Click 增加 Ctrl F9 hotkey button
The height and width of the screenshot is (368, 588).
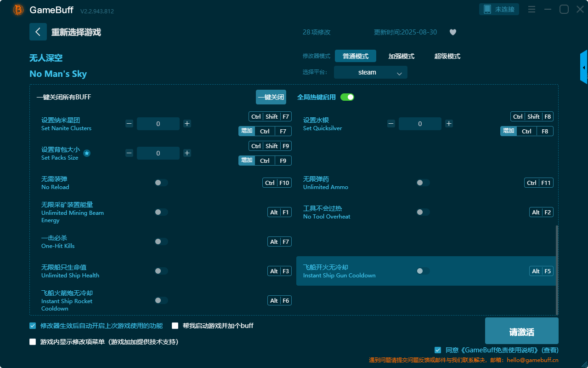265,161
